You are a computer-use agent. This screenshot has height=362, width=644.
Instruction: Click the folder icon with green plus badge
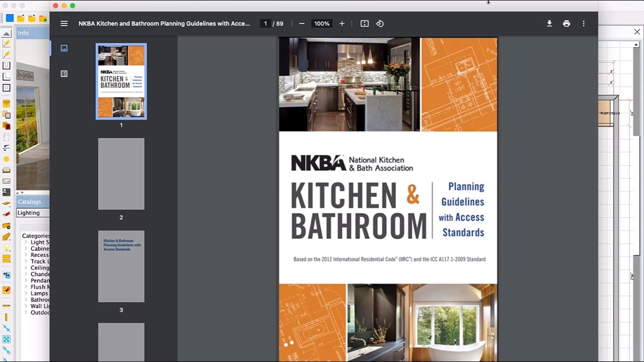click(x=43, y=19)
